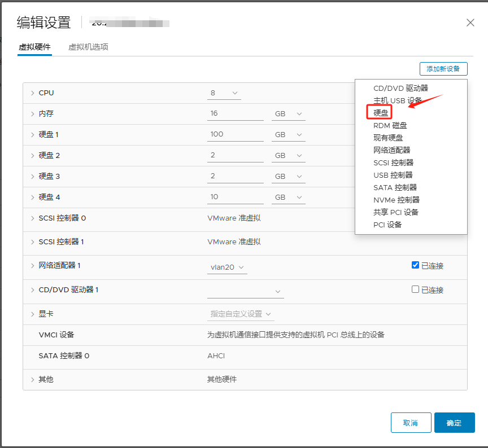The image size is (488, 448).
Task: Expand CD/DVD 驱动器 1 details
Action: click(32, 290)
